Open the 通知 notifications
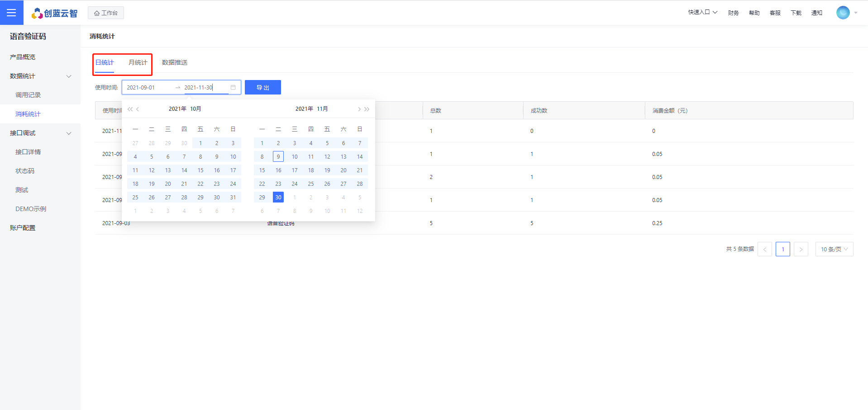 (817, 13)
